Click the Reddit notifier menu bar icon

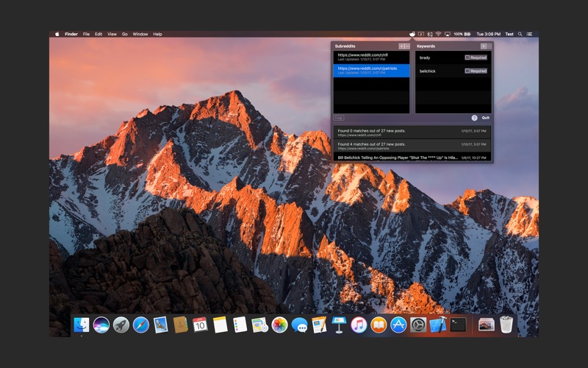[x=412, y=34]
